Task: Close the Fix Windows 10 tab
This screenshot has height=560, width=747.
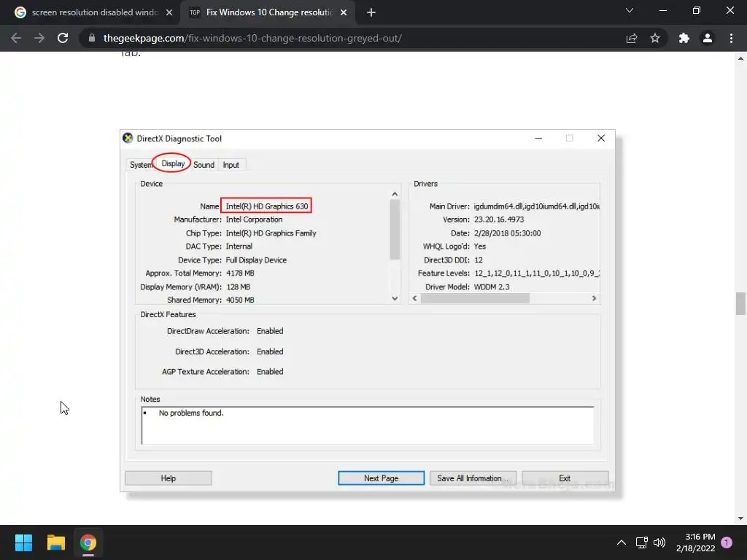Action: pyautogui.click(x=344, y=12)
